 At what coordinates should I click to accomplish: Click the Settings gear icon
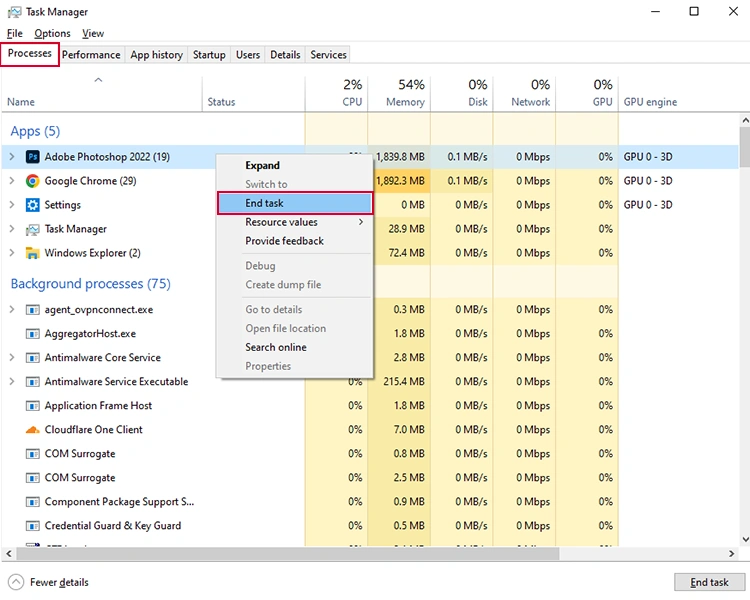[x=33, y=205]
